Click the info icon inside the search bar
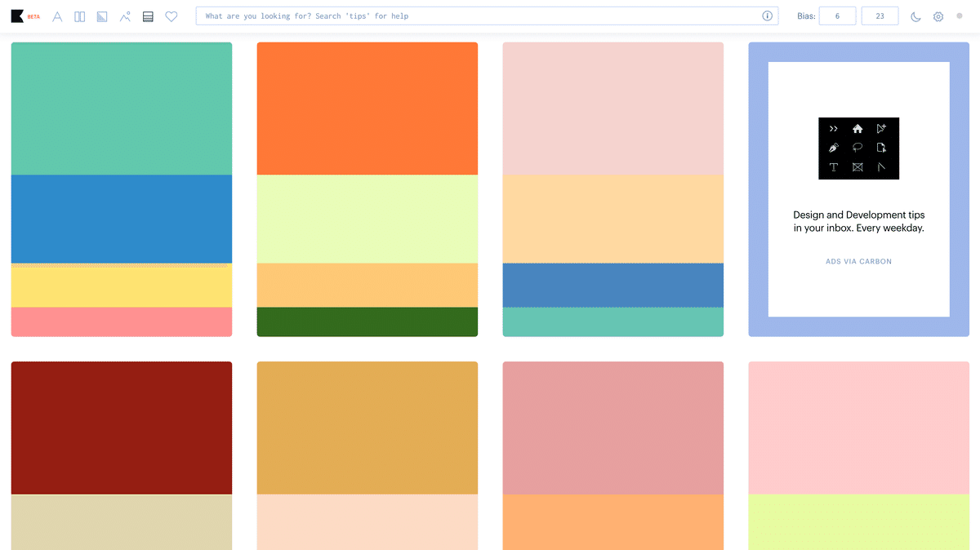The image size is (980, 550). coord(768,16)
